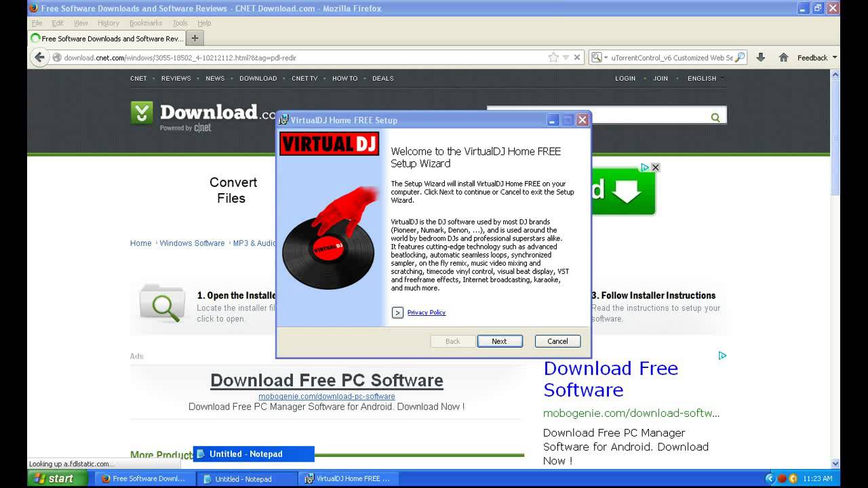
Task: Click the Windows start button
Action: click(57, 479)
